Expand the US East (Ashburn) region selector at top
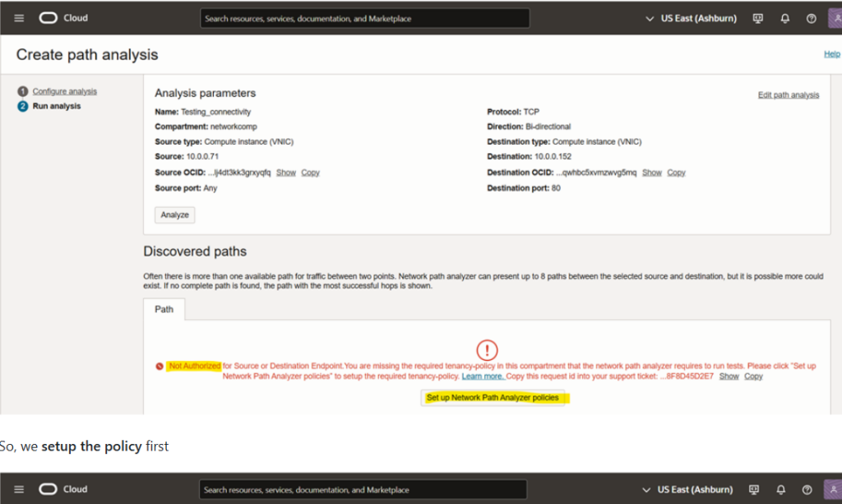 tap(692, 18)
